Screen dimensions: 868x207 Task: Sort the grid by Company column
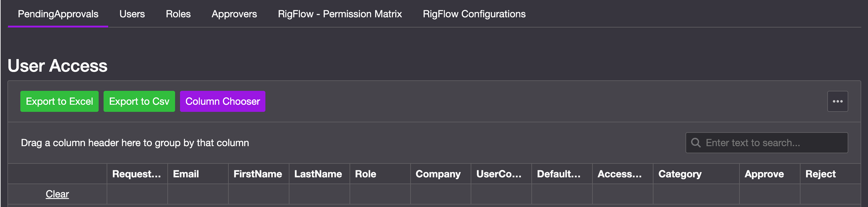(x=438, y=174)
